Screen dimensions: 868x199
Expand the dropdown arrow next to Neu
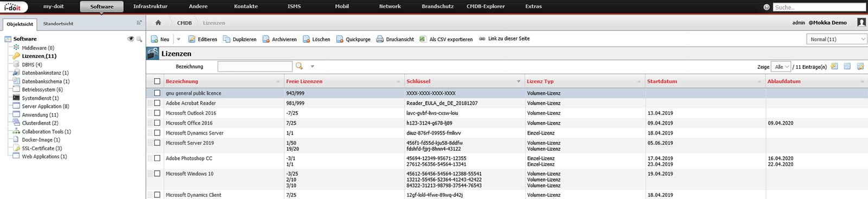(x=178, y=39)
